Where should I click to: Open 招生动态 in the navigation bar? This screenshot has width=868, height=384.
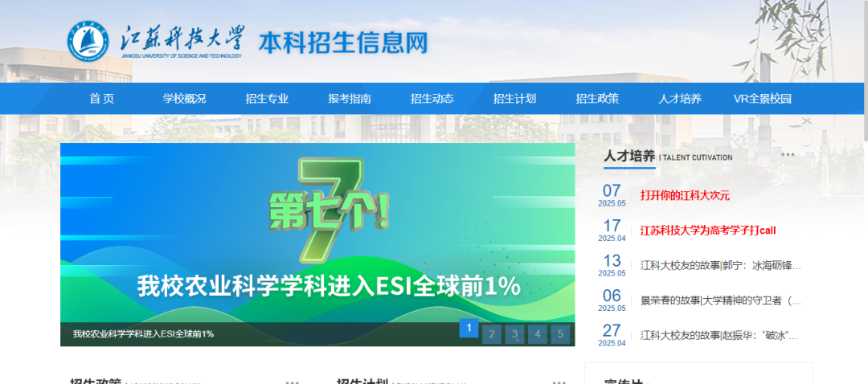click(x=432, y=99)
